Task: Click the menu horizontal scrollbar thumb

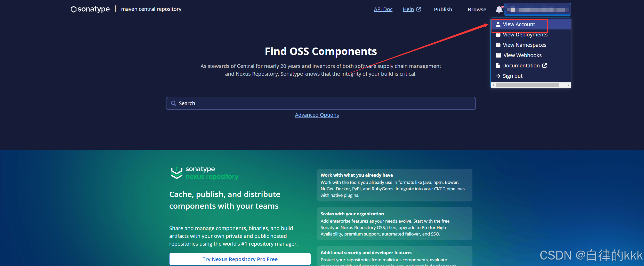Action: (x=528, y=85)
